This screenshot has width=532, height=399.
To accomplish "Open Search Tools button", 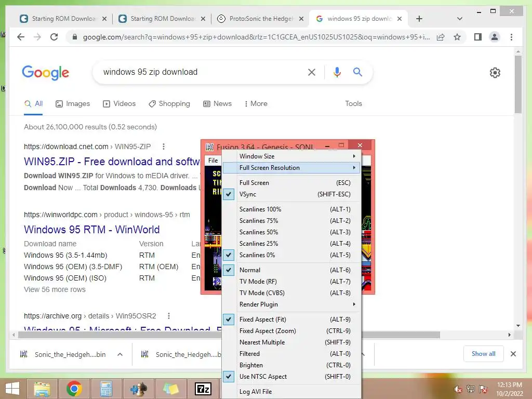I will pos(353,104).
